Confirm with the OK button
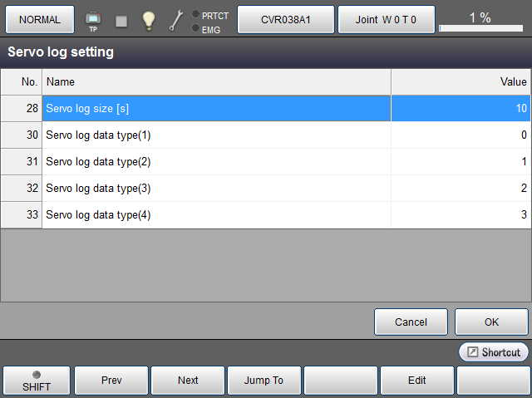The width and height of the screenshot is (532, 398). point(491,322)
